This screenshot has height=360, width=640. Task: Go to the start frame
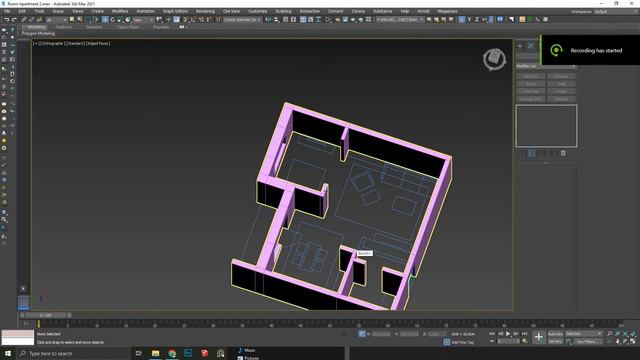[x=491, y=333]
